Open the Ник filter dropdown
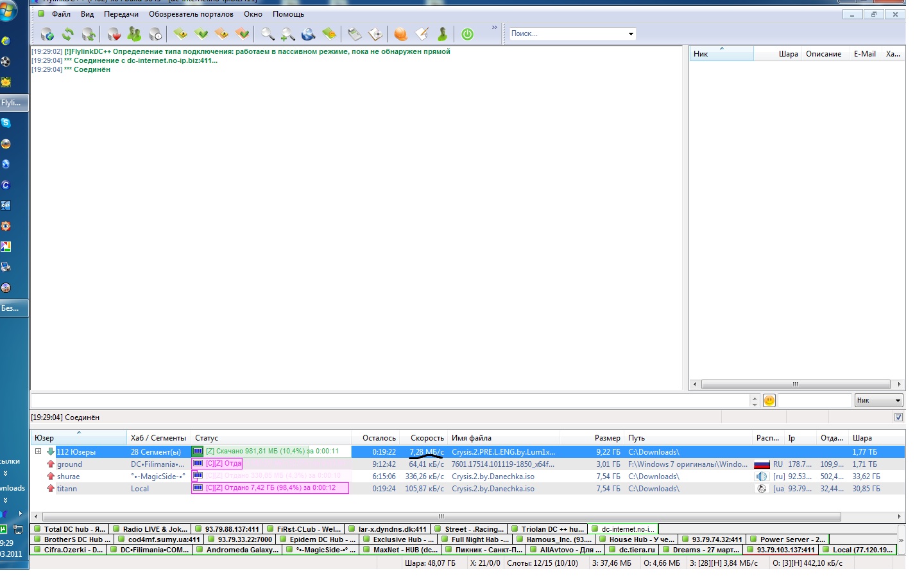Viewport: 924px width, 578px height. (x=878, y=401)
